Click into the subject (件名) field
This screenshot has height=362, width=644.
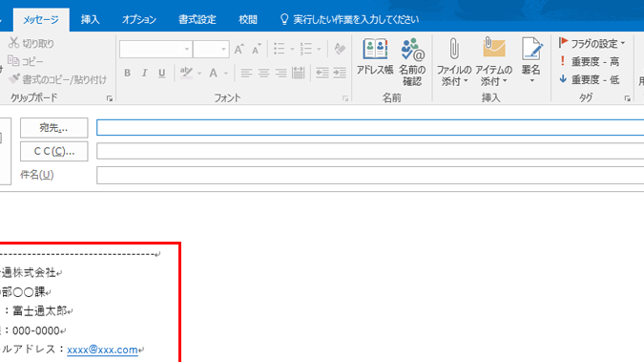370,175
